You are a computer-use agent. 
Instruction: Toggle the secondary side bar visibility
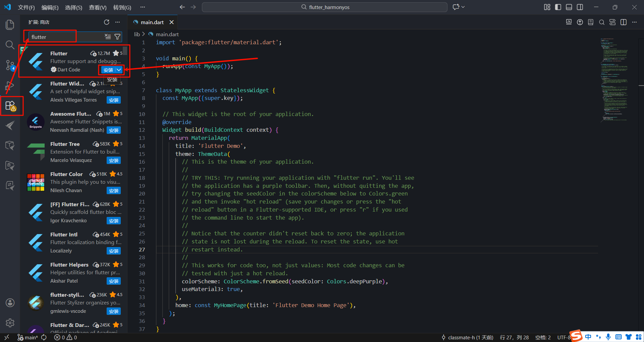(x=580, y=7)
